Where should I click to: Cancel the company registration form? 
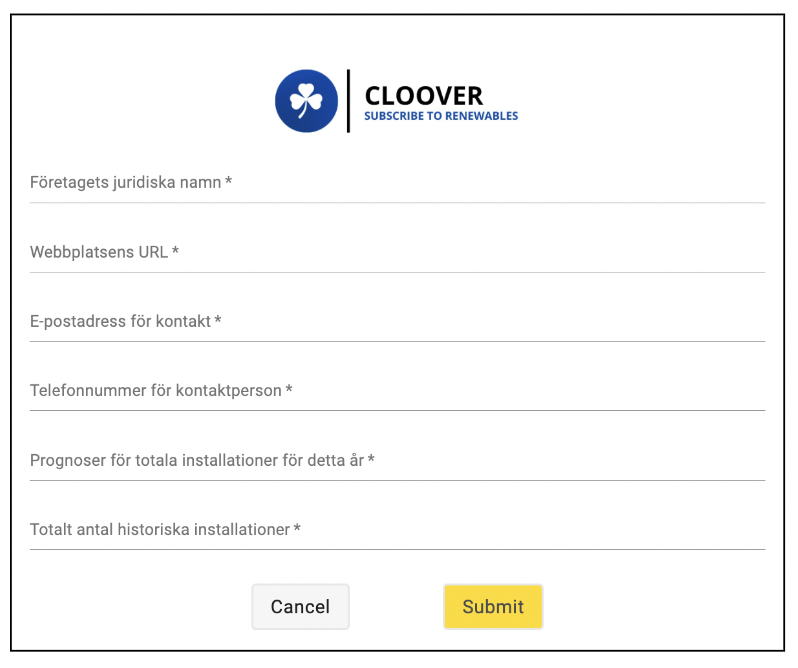300,606
